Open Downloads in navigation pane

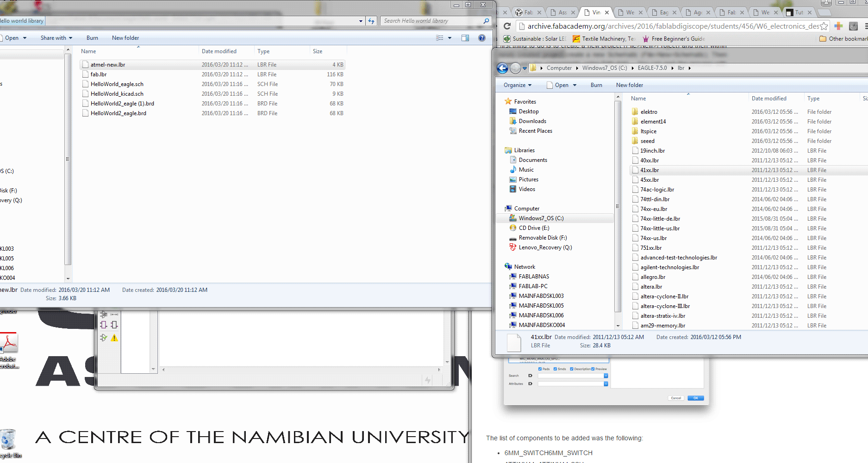[532, 121]
